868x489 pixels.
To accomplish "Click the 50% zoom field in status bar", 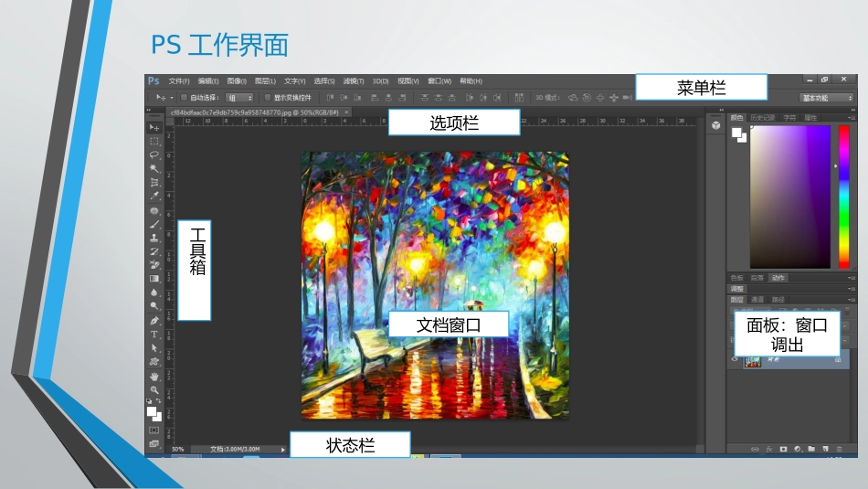I will point(178,449).
